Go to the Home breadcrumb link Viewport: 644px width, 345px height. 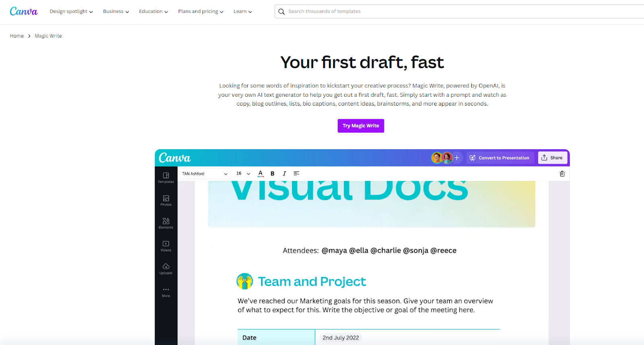coord(17,36)
